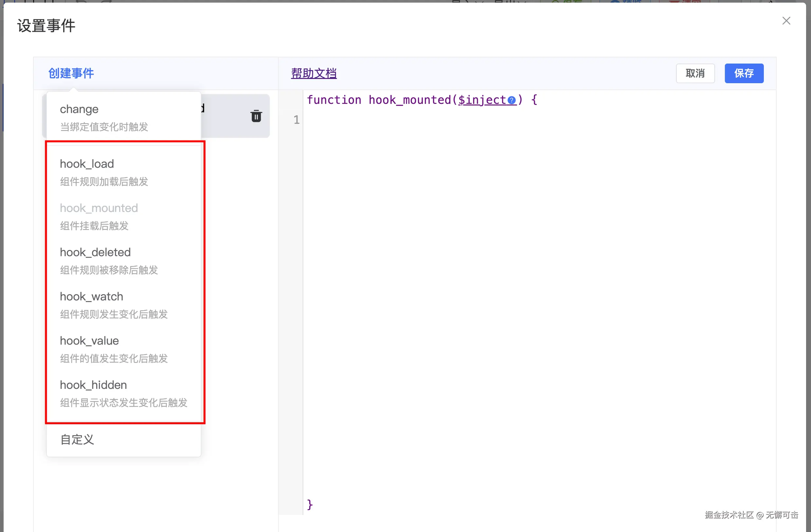The image size is (811, 532).
Task: Delete the event with trash icon
Action: [x=256, y=116]
